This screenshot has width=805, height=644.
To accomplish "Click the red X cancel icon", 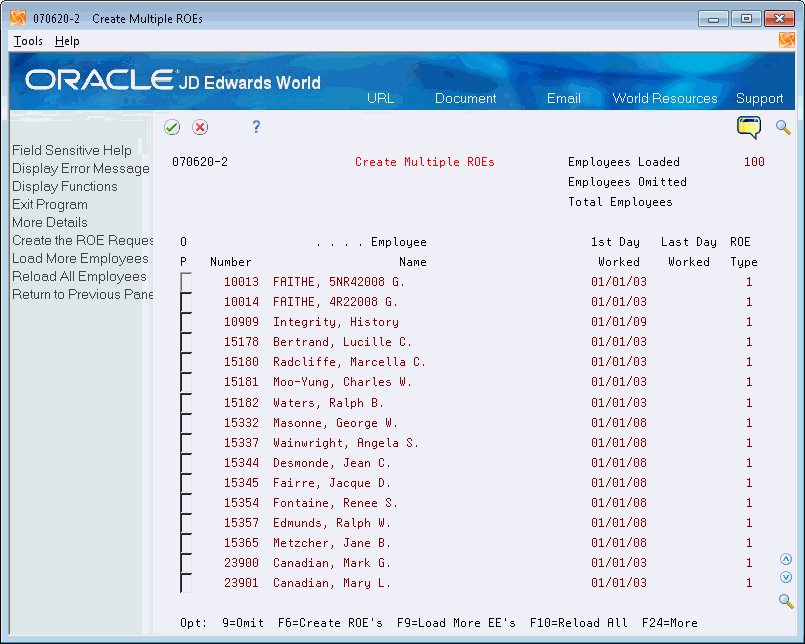I will [x=200, y=127].
